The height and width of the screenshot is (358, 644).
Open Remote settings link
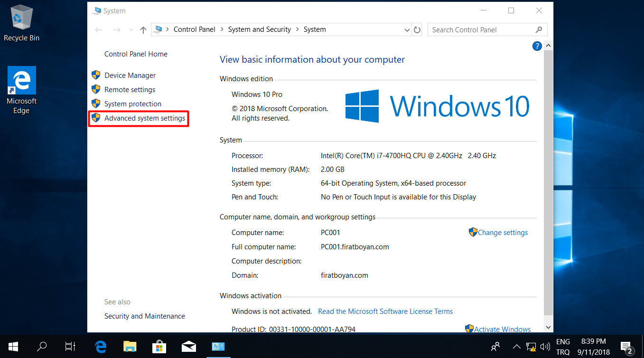click(x=130, y=89)
